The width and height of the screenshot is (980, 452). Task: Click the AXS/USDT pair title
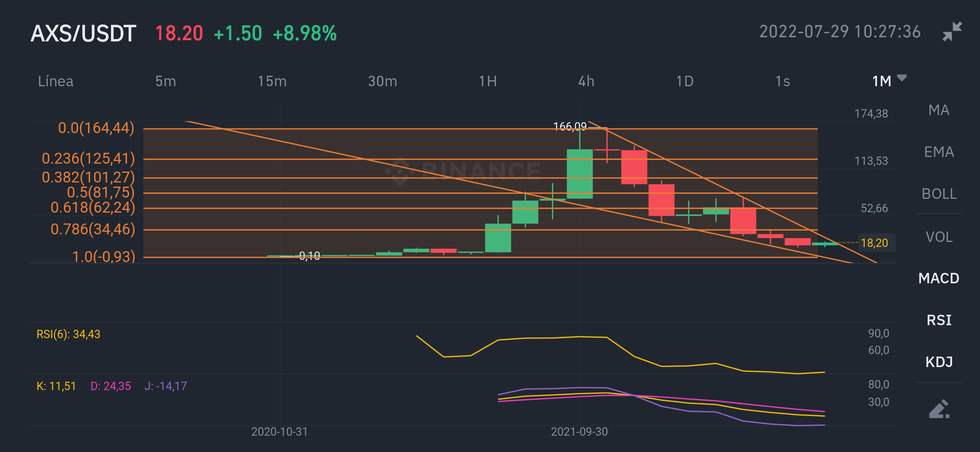click(x=83, y=33)
